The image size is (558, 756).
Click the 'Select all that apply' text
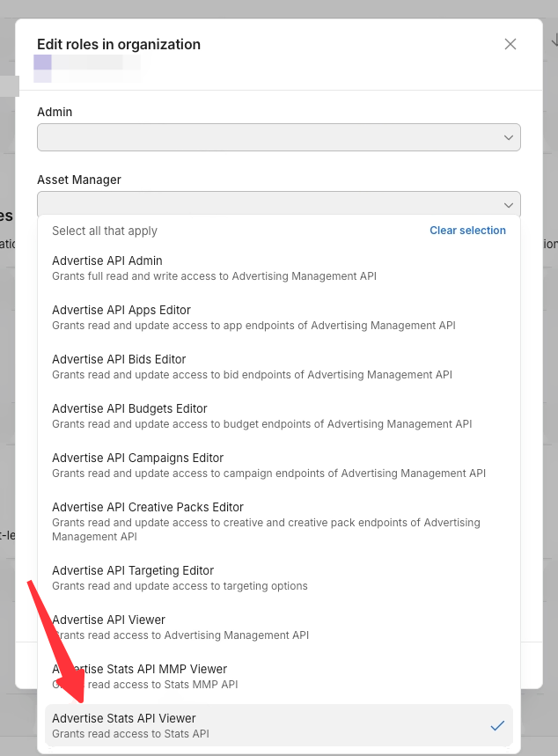click(105, 231)
